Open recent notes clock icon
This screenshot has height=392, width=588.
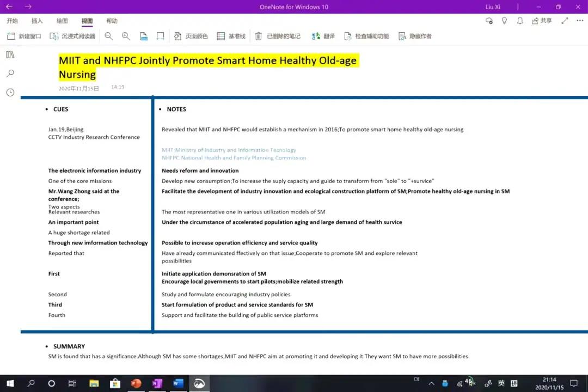click(10, 93)
